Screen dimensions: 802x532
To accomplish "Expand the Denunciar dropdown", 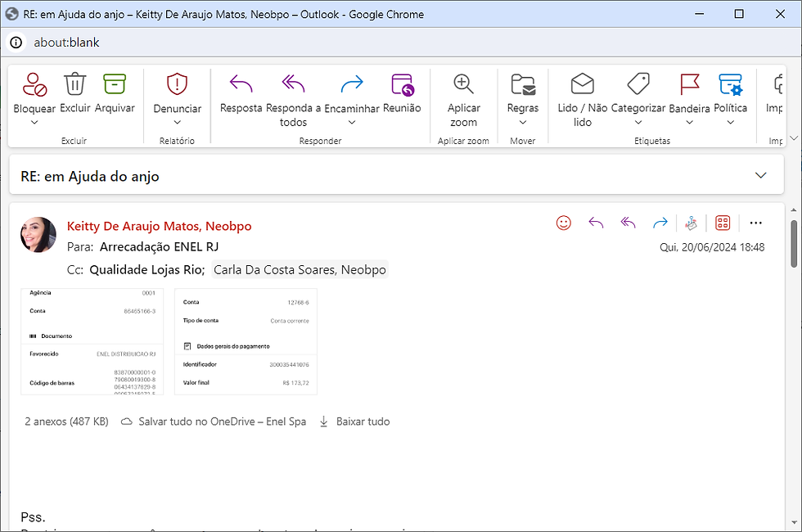I will coord(177,123).
